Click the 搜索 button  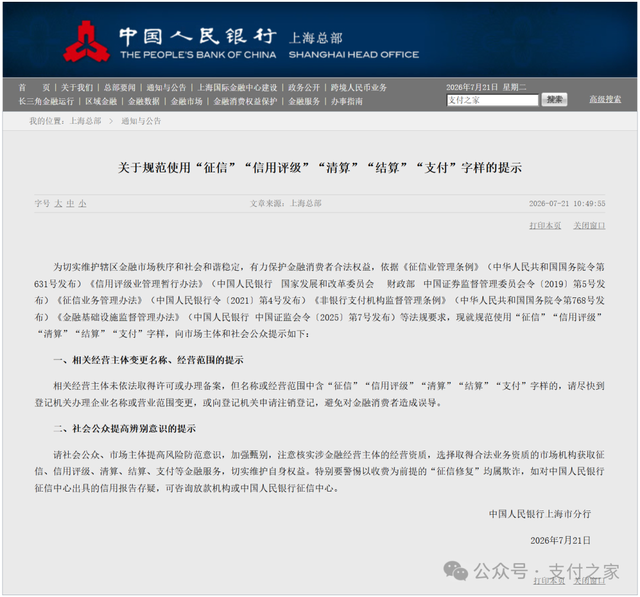pyautogui.click(x=554, y=100)
